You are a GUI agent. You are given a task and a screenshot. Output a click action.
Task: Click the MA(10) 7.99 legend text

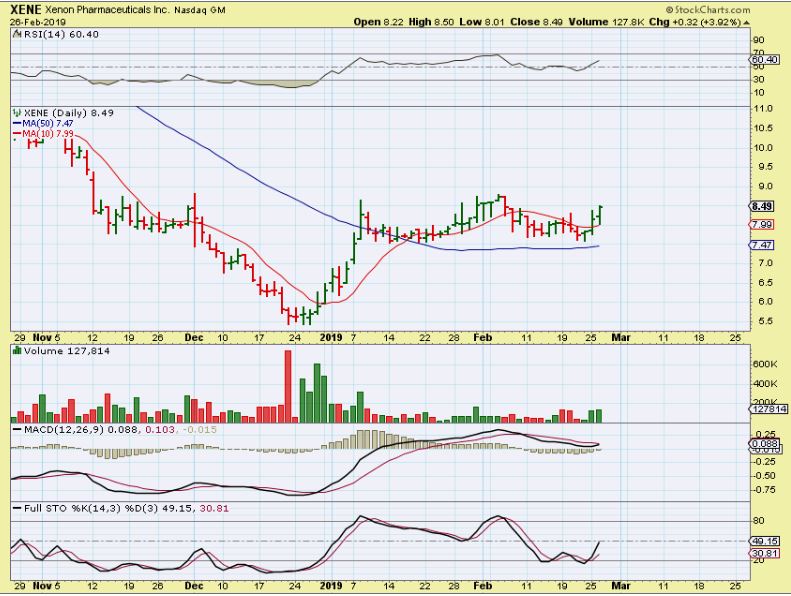48,133
